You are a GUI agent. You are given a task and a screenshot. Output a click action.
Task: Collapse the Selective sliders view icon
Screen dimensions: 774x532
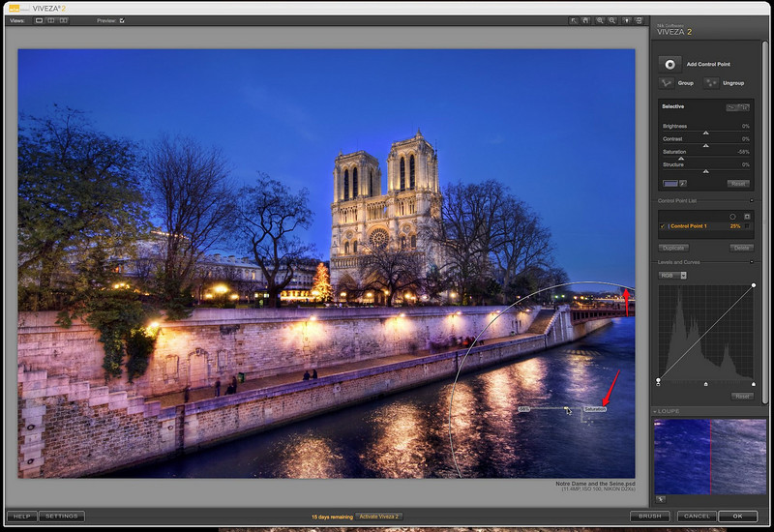(731, 107)
